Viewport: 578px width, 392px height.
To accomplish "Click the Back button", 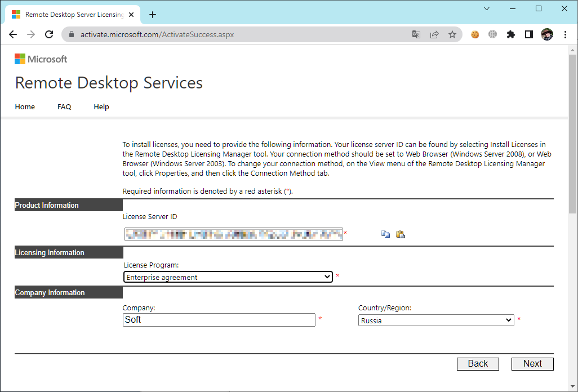I will (x=478, y=364).
